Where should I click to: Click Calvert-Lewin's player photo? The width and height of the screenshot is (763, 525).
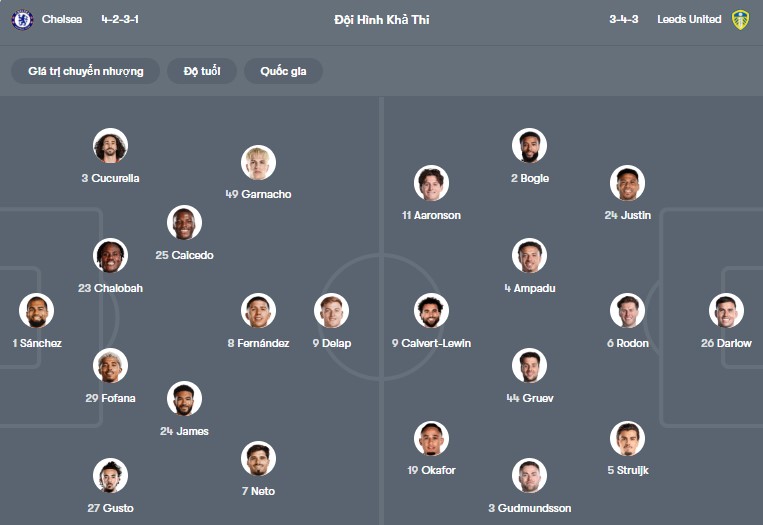[x=431, y=311]
